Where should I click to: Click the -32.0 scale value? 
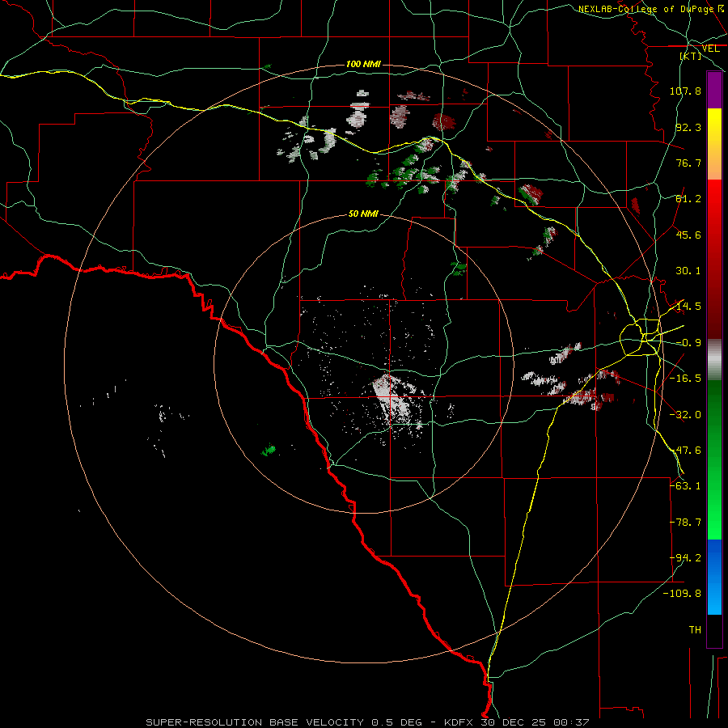point(685,415)
